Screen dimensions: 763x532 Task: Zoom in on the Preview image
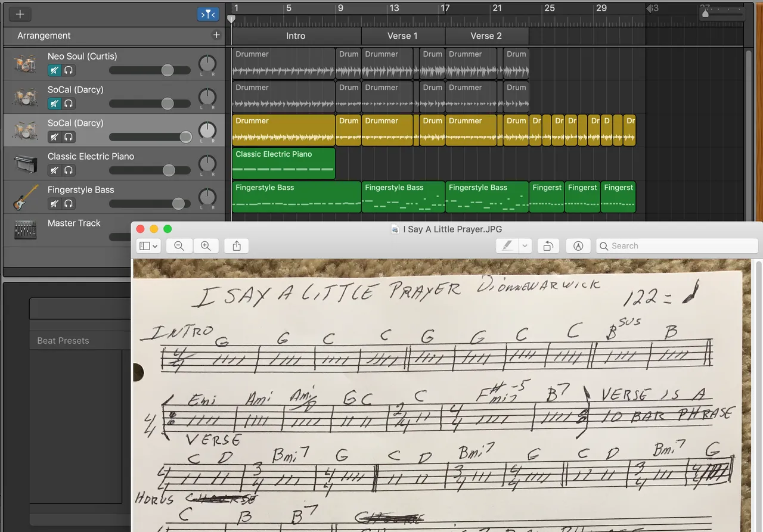pos(206,245)
